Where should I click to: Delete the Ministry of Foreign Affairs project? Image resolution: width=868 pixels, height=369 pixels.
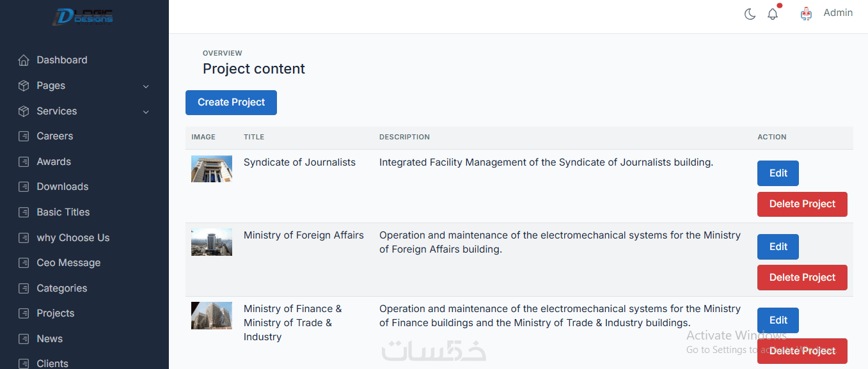802,278
